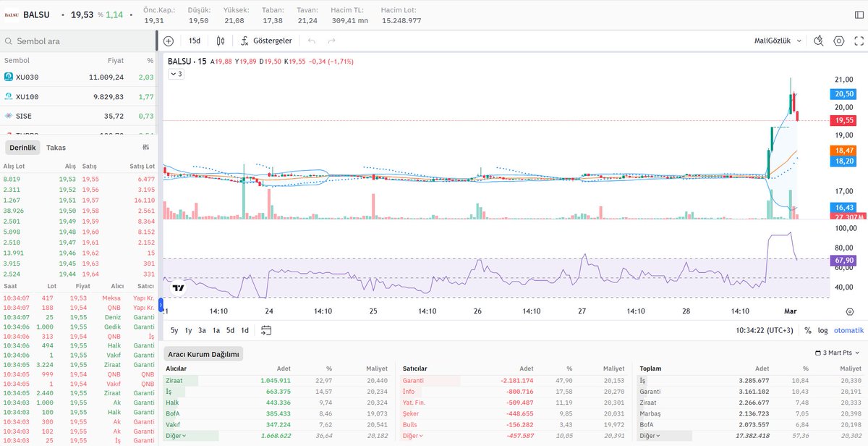Expand the collapsed indicators legend showing 3
The width and height of the screenshot is (868, 446).
coord(176,74)
